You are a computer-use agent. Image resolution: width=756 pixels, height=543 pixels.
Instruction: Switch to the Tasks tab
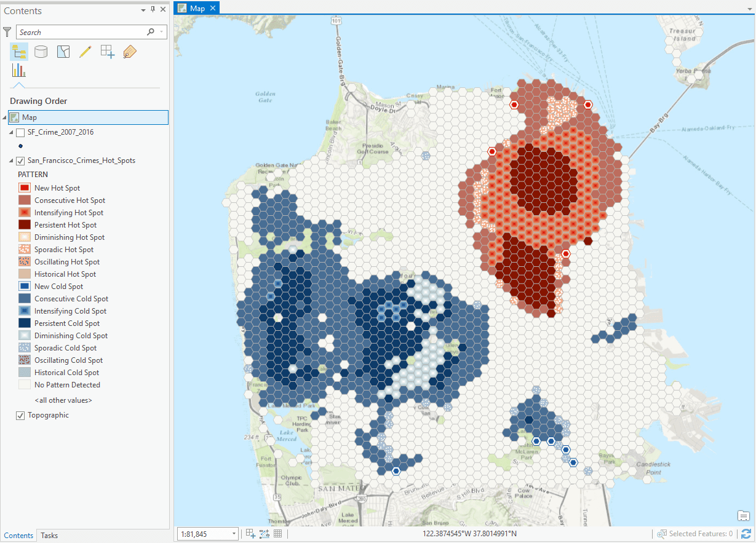click(49, 536)
